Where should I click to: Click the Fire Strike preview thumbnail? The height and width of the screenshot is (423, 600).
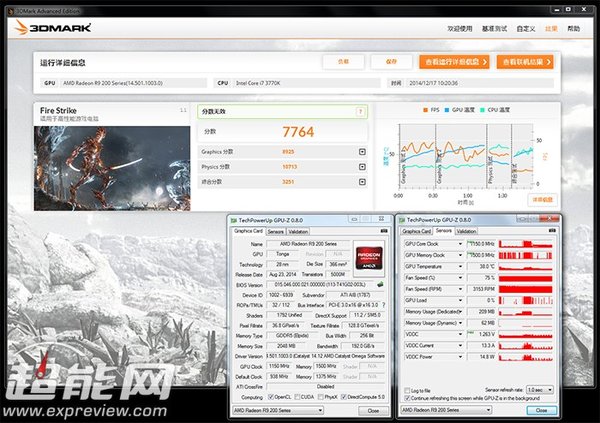(112, 168)
